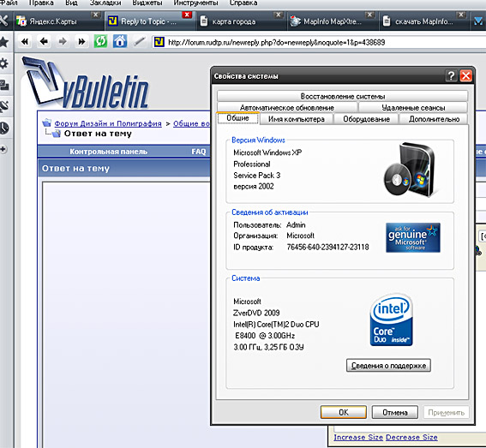Click the tools wrench icon at tab bar
486x448 pixels.
[x=3, y=21]
